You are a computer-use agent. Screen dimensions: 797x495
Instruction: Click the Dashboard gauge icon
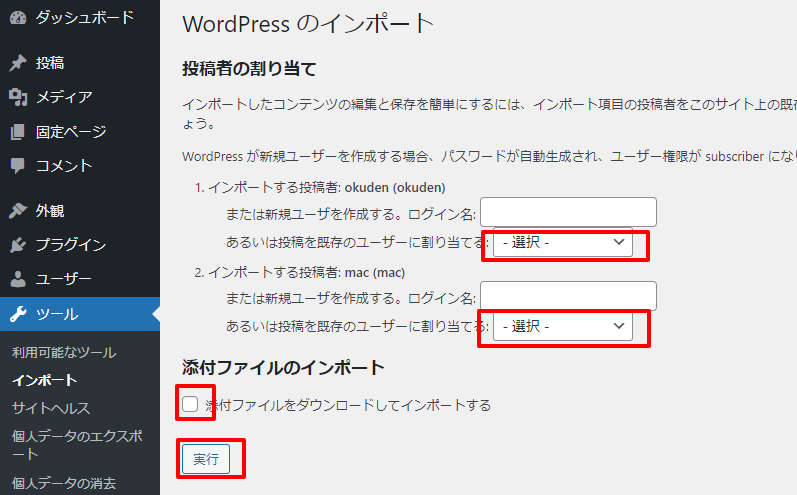[18, 17]
